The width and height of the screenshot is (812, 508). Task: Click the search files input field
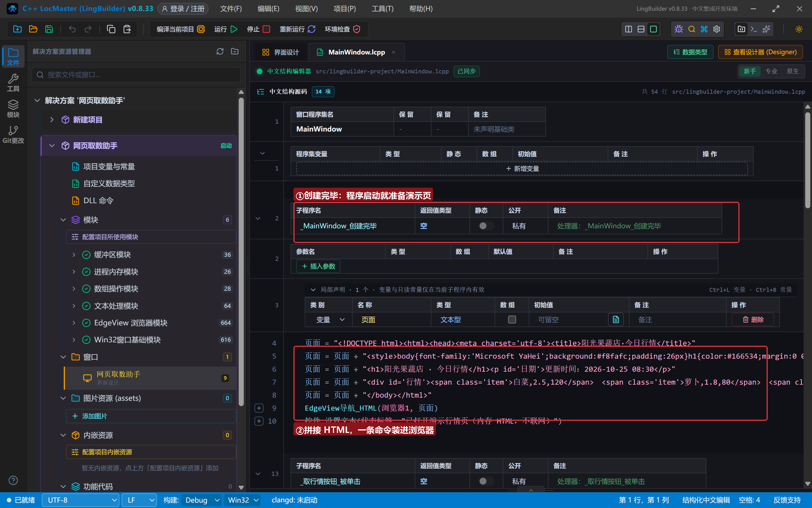[136, 75]
